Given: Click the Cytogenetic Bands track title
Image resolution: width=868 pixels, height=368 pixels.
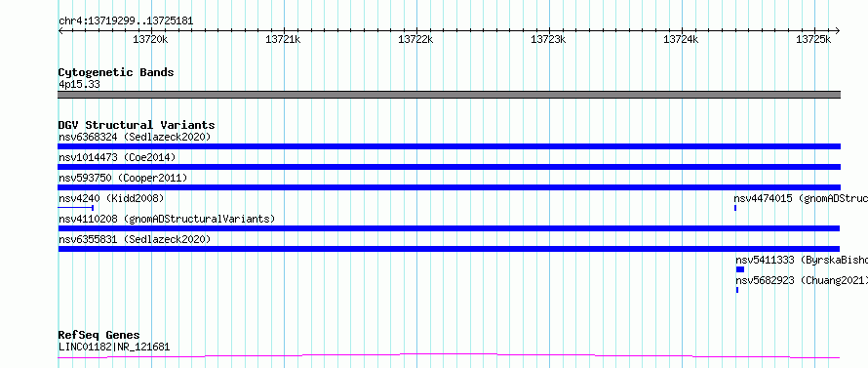Looking at the screenshot, I should [x=116, y=72].
